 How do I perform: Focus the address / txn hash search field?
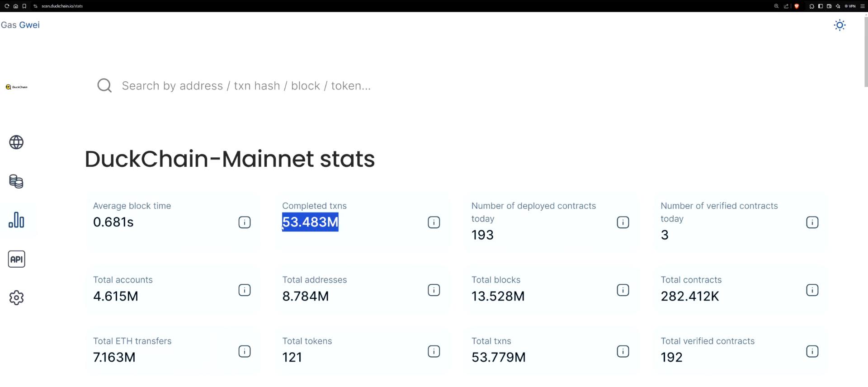tap(246, 86)
